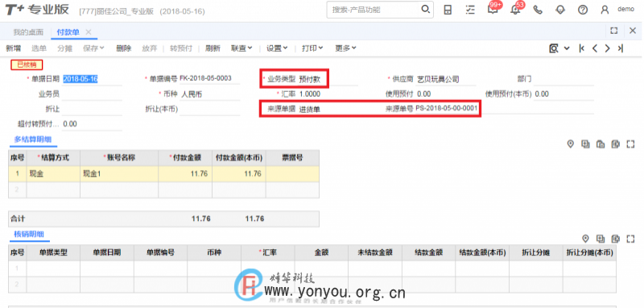Click 刷新 to refresh
Screen dimensions: 644x308
(213, 48)
